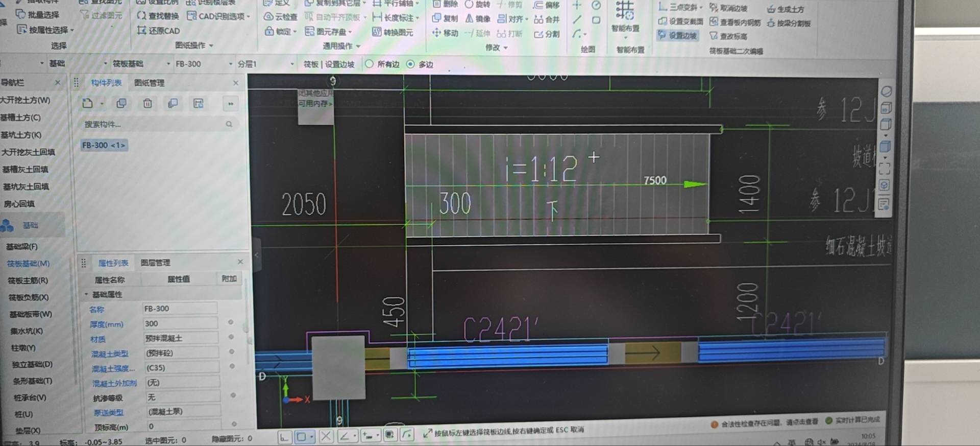
Task: Switch to the 构件列表 tab
Action: coord(106,83)
